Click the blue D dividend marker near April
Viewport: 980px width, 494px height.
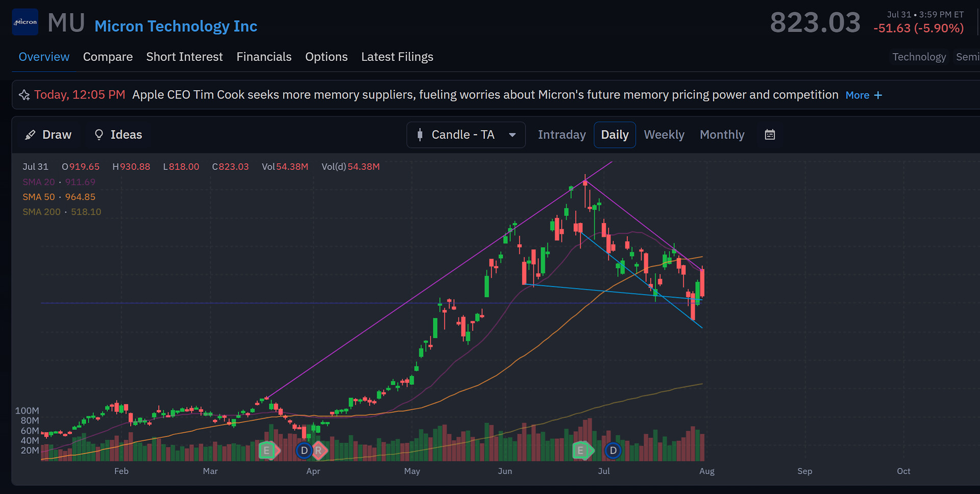[x=304, y=451]
